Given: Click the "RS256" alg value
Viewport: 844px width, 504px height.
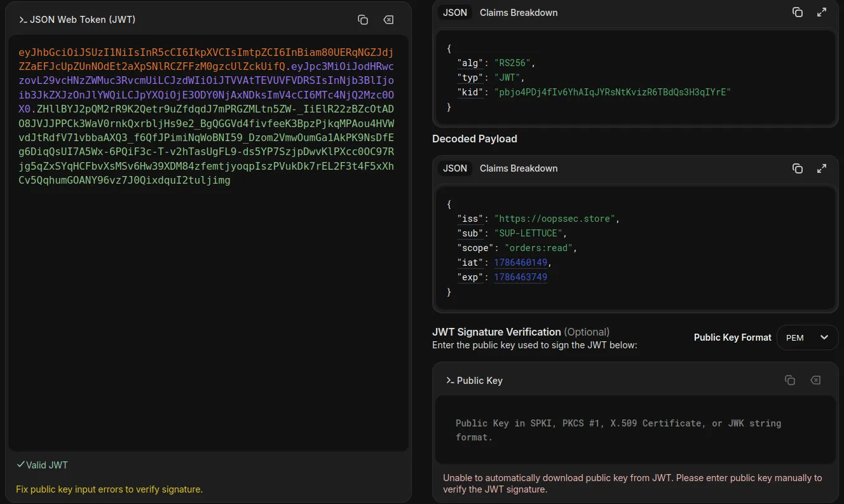Looking at the screenshot, I should (512, 63).
